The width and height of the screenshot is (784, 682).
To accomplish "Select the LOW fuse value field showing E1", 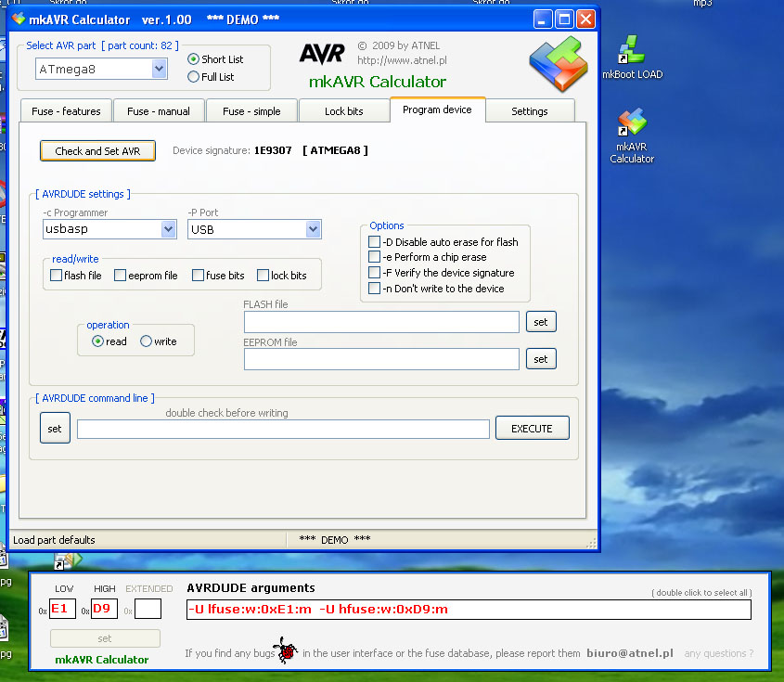I will [x=60, y=608].
